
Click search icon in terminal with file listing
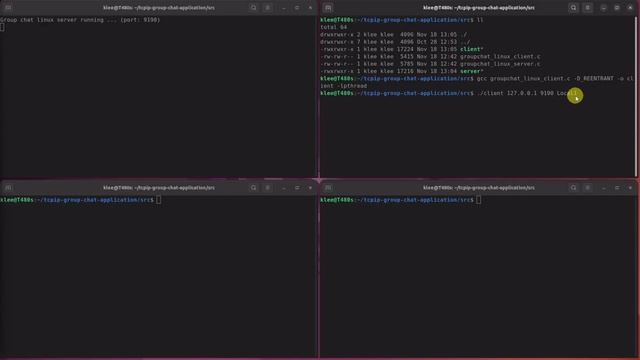pos(573,7)
